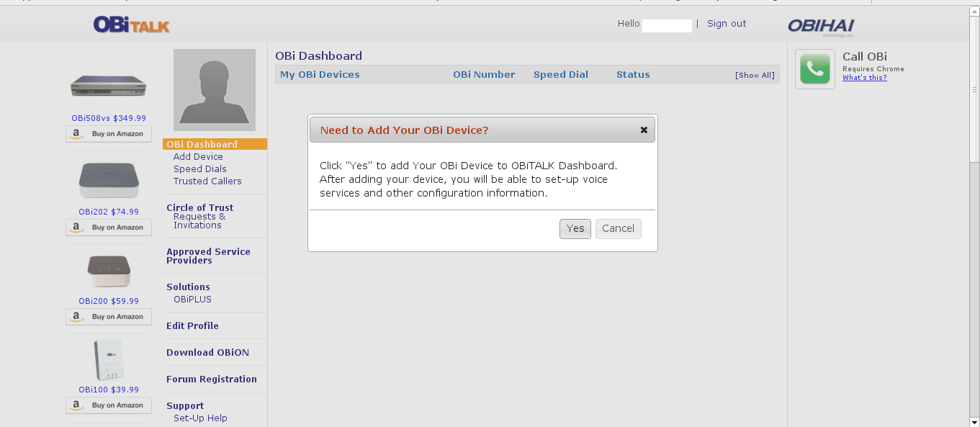The width and height of the screenshot is (980, 427).
Task: Open Approved Service Providers
Action: [x=208, y=256]
